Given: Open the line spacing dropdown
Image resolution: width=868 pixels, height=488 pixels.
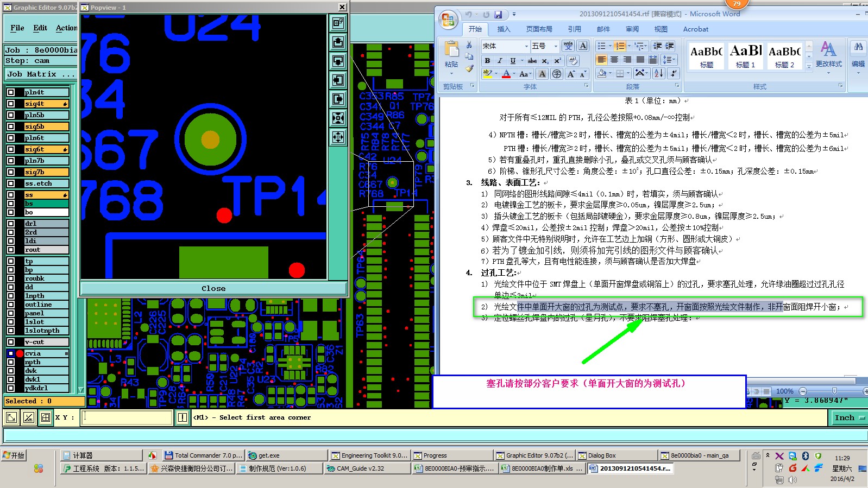Looking at the screenshot, I should click(669, 60).
